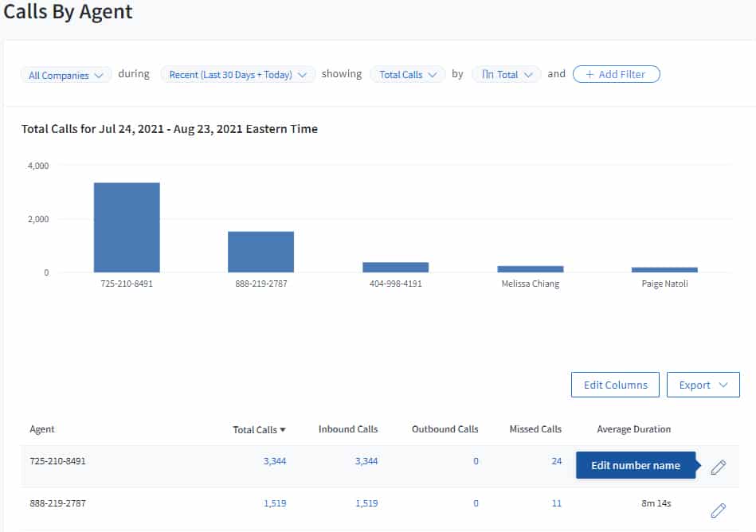This screenshot has width=756, height=532.
Task: Click the Calls By Agent page heading
Action: coord(68,12)
